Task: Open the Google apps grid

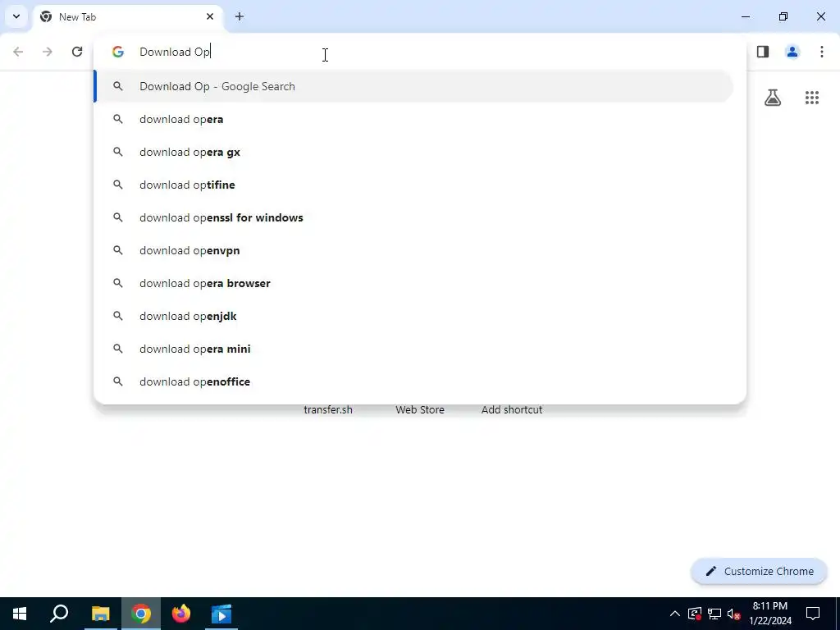Action: pos(812,98)
